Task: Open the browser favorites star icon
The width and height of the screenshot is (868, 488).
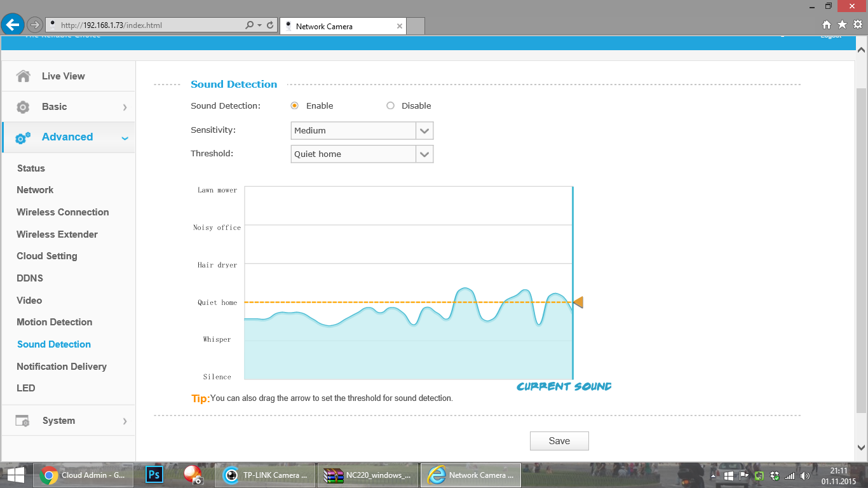Action: tap(842, 25)
